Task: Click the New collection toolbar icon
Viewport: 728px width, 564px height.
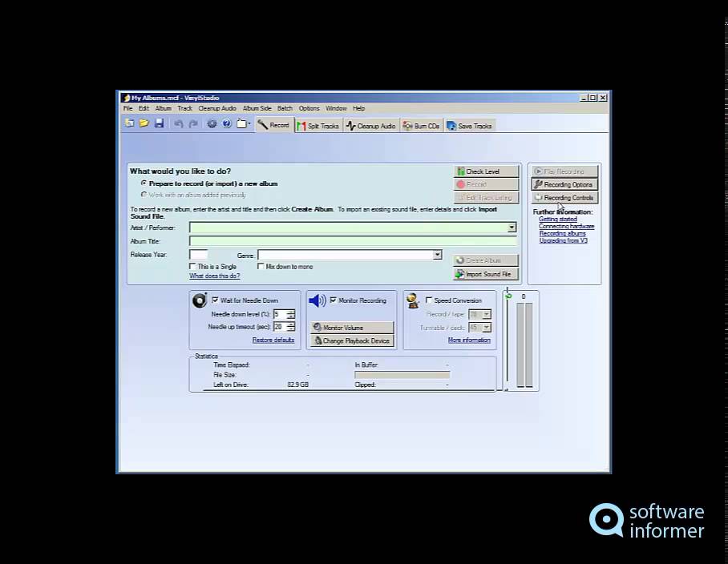Action: click(130, 123)
